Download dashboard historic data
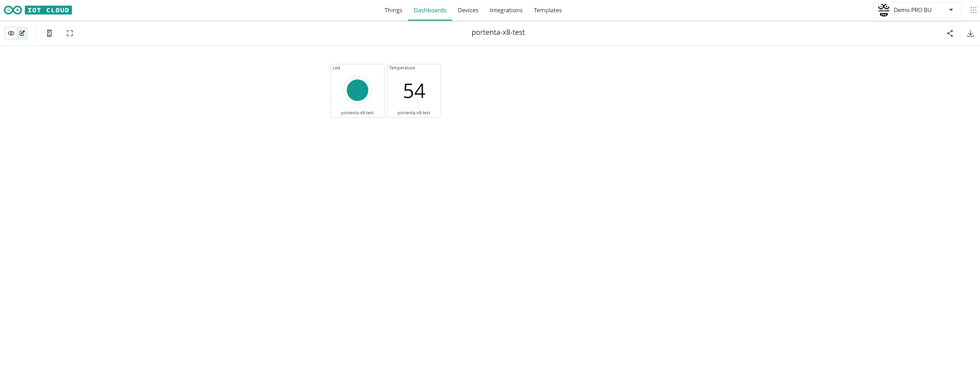The image size is (980, 380). pyautogui.click(x=970, y=33)
